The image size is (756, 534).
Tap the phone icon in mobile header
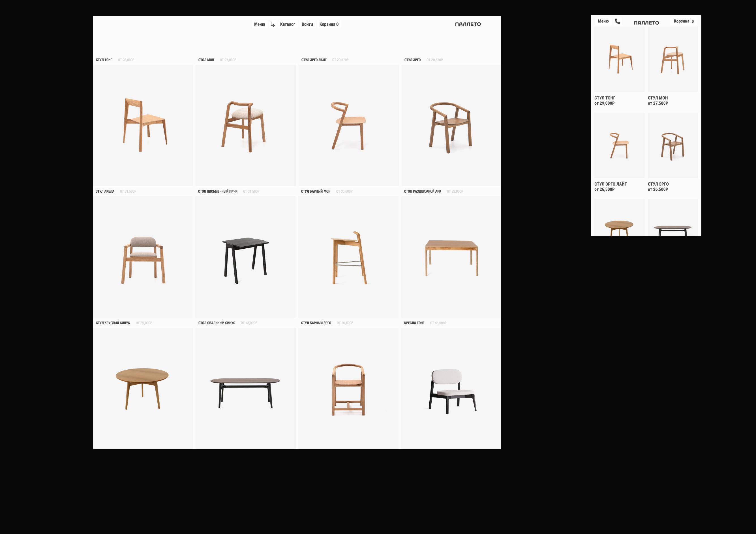pyautogui.click(x=617, y=21)
